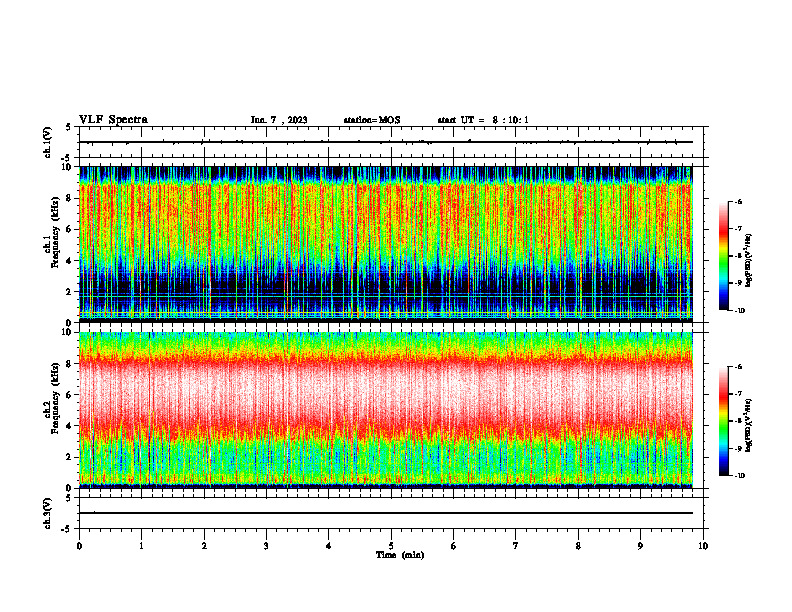This screenshot has height=612, width=792.
Task: Click the ch.2 "Frequency (kHz)" axis label
Action: [55, 397]
